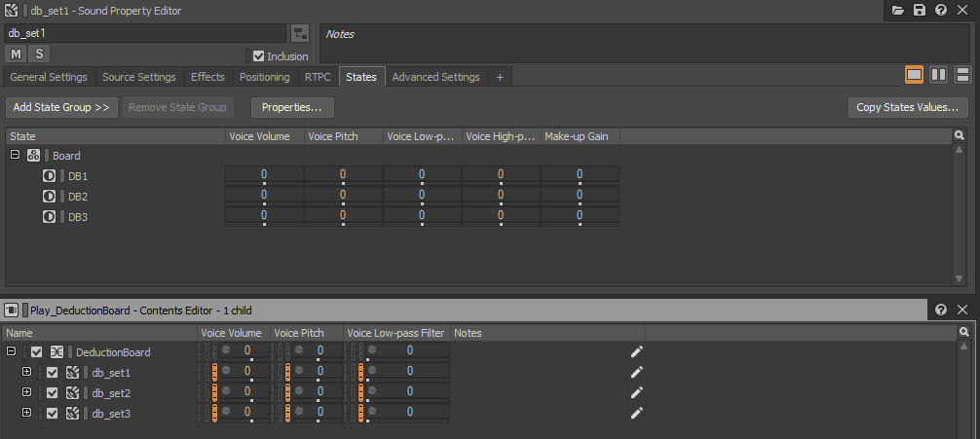This screenshot has height=439, width=980.
Task: Switch to stacked split layout icon
Action: coord(962,75)
